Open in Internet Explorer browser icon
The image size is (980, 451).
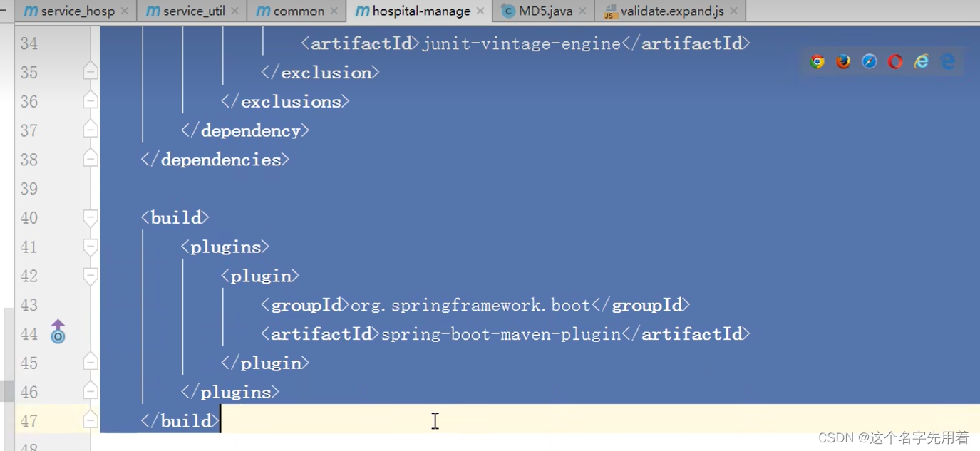pos(922,62)
